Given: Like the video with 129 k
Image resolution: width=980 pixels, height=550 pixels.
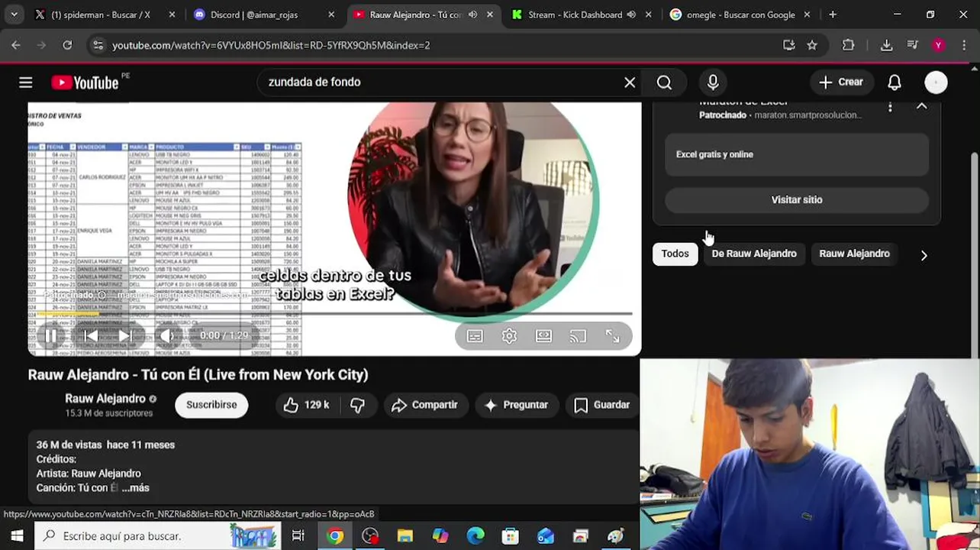Looking at the screenshot, I should [306, 405].
